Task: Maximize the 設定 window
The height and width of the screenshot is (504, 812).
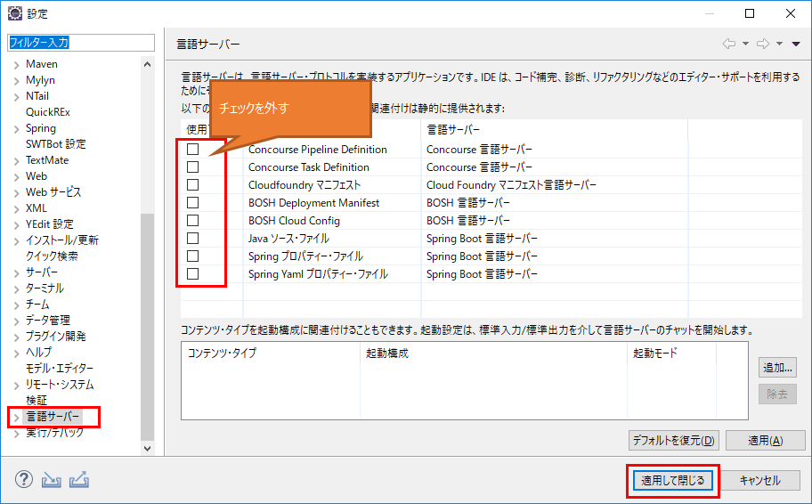Action: pos(750,13)
